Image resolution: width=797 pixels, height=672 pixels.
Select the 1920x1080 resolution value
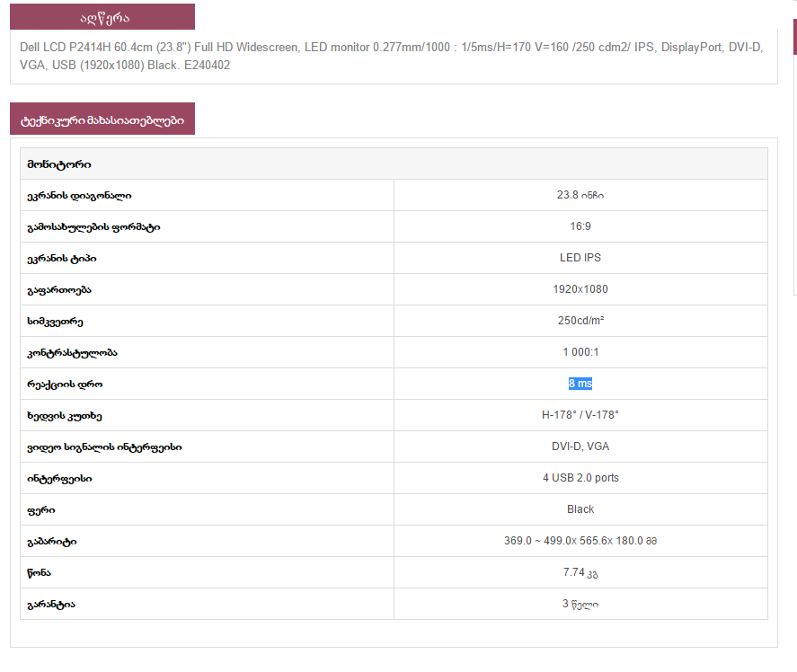point(580,289)
